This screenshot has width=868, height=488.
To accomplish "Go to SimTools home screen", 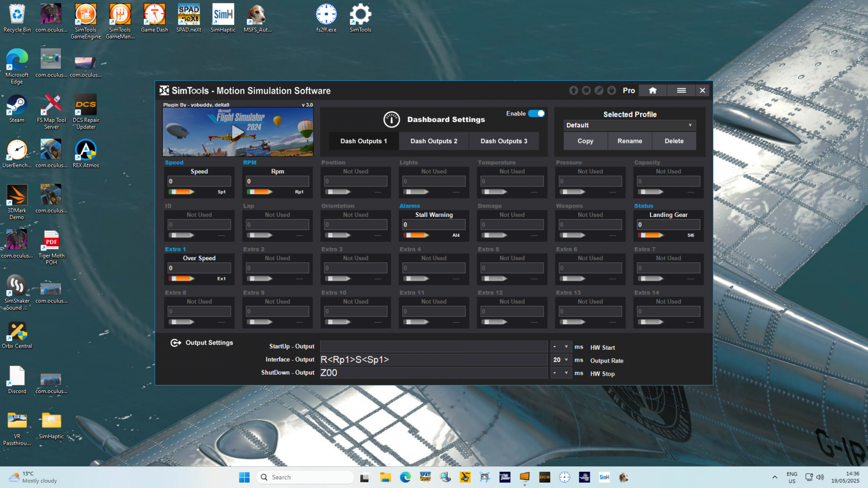I will click(x=653, y=91).
